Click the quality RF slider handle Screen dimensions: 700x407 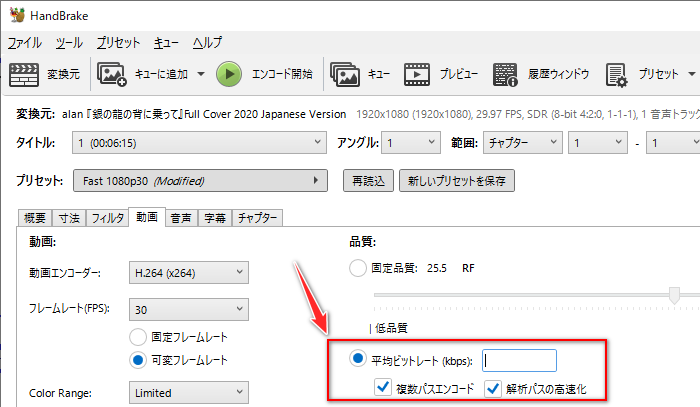[675, 295]
